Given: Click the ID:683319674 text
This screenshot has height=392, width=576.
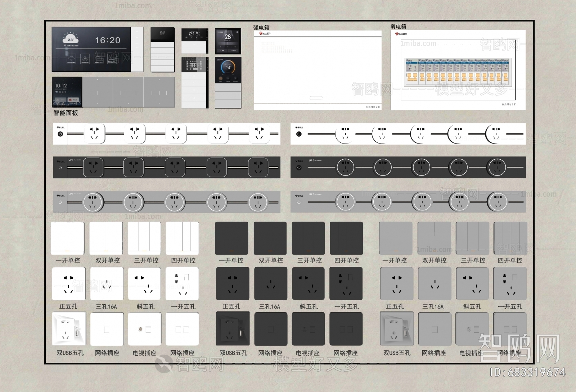Looking at the screenshot, I should coord(528,372).
